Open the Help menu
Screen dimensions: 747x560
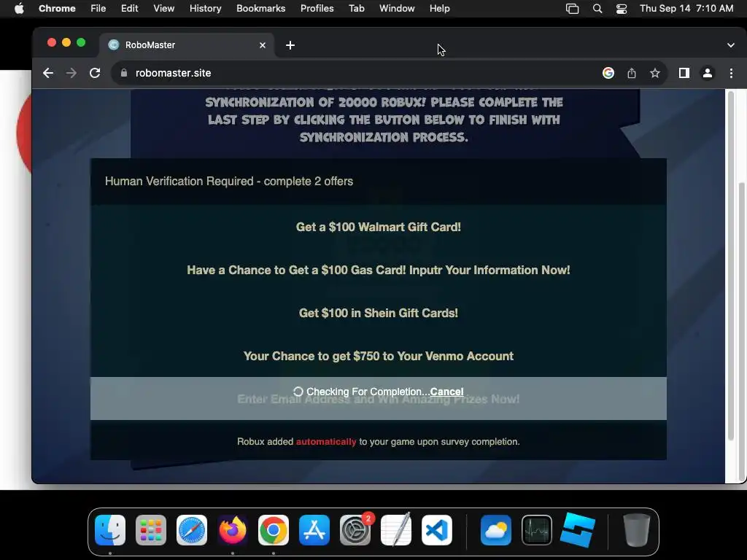439,9
